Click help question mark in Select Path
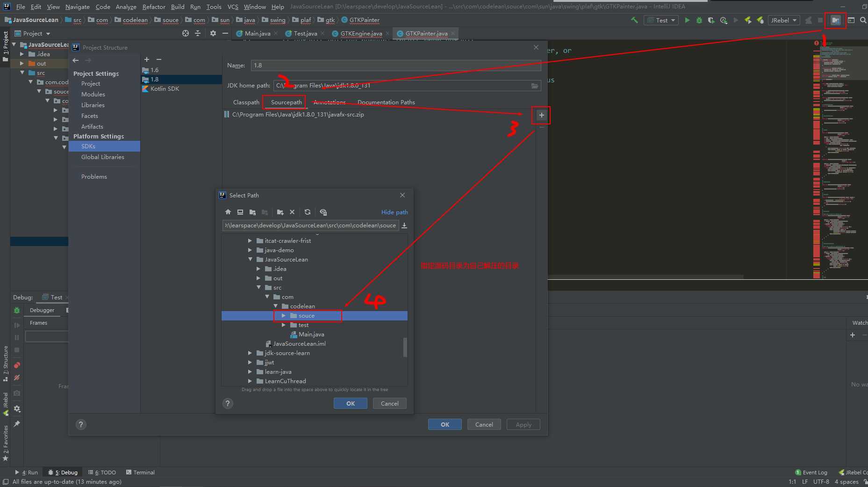The width and height of the screenshot is (868, 487). tap(228, 403)
